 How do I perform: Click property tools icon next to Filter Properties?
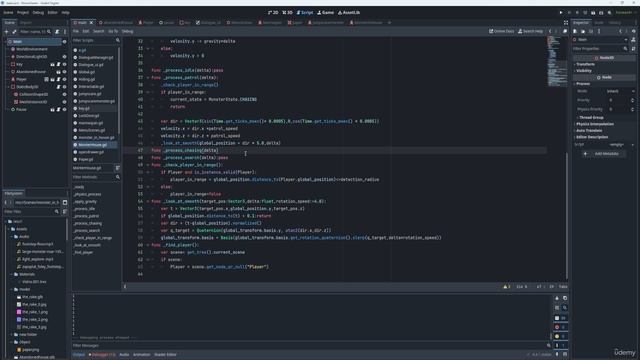pos(633,49)
